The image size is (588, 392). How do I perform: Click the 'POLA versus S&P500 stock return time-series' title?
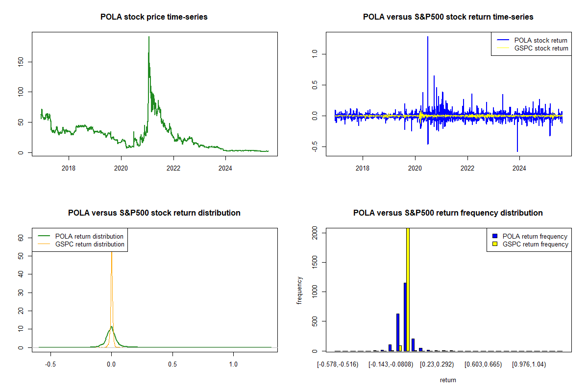click(448, 17)
